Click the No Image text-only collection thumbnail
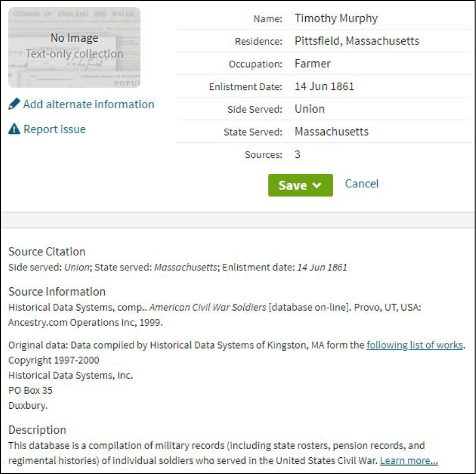The width and height of the screenshot is (476, 474). pos(74,47)
